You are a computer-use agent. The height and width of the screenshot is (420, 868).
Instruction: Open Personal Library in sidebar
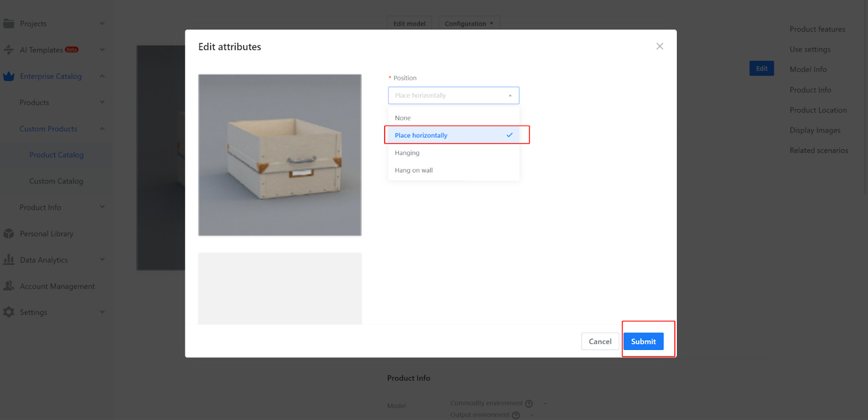(47, 234)
